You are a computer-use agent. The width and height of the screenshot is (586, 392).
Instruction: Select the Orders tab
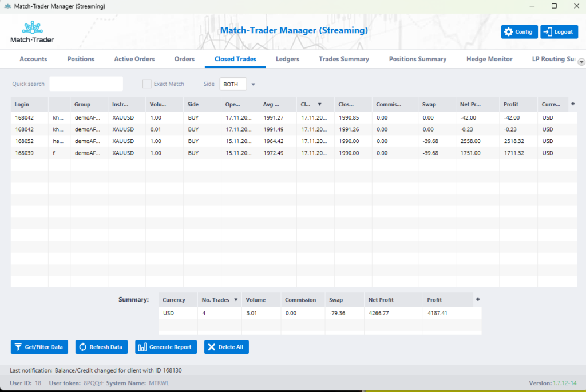[x=184, y=59]
